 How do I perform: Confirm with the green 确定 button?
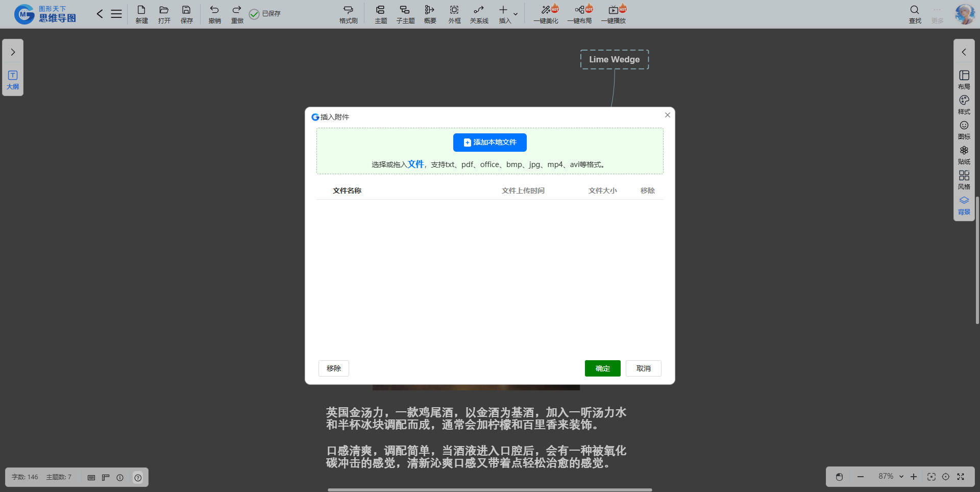[x=602, y=368]
